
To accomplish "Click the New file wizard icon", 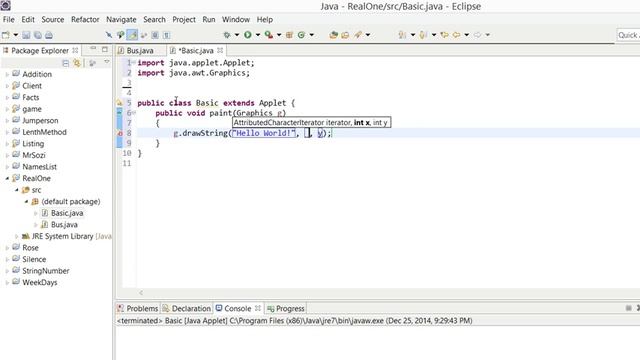I will [x=6, y=35].
